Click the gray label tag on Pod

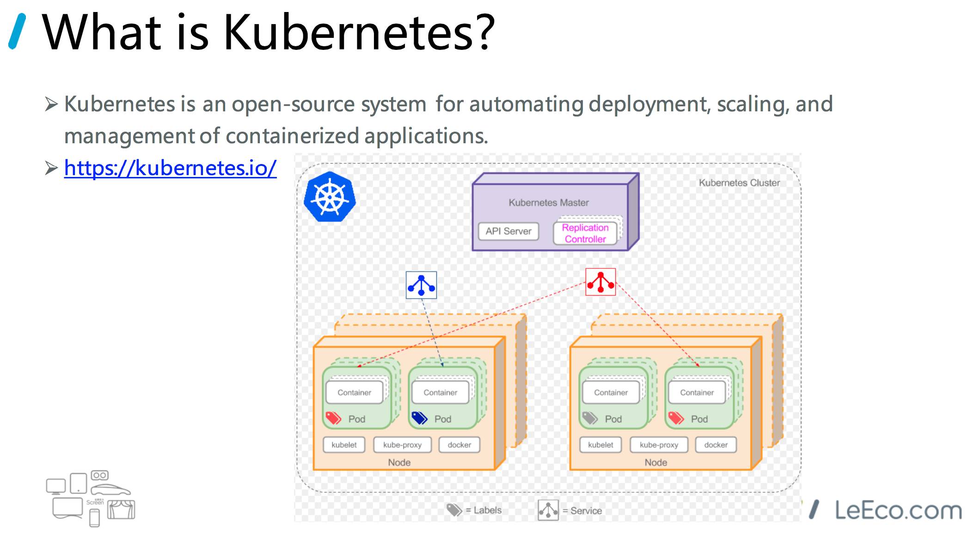point(590,418)
